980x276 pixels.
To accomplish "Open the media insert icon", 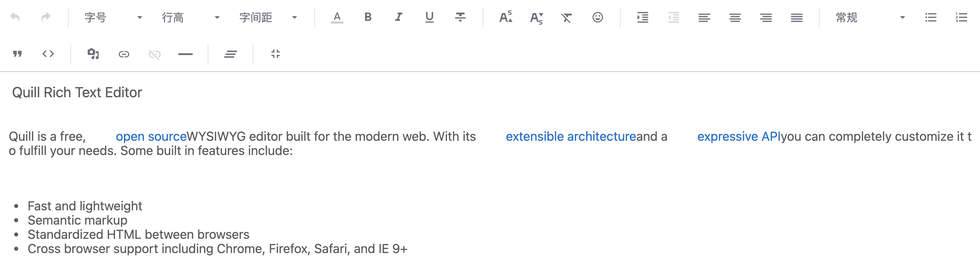I will tap(93, 54).
